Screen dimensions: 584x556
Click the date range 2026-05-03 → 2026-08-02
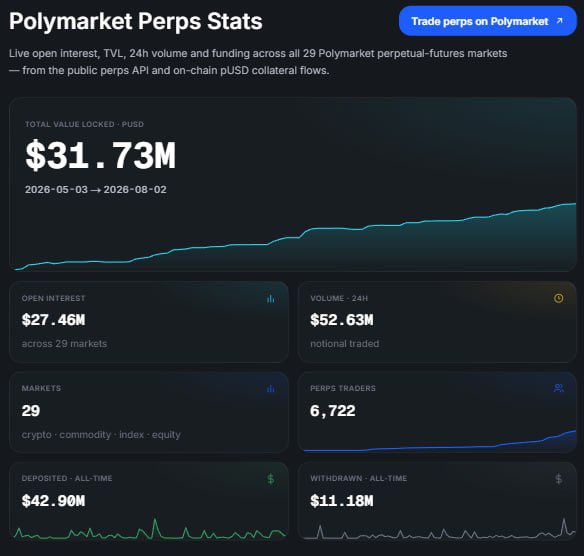click(x=96, y=190)
